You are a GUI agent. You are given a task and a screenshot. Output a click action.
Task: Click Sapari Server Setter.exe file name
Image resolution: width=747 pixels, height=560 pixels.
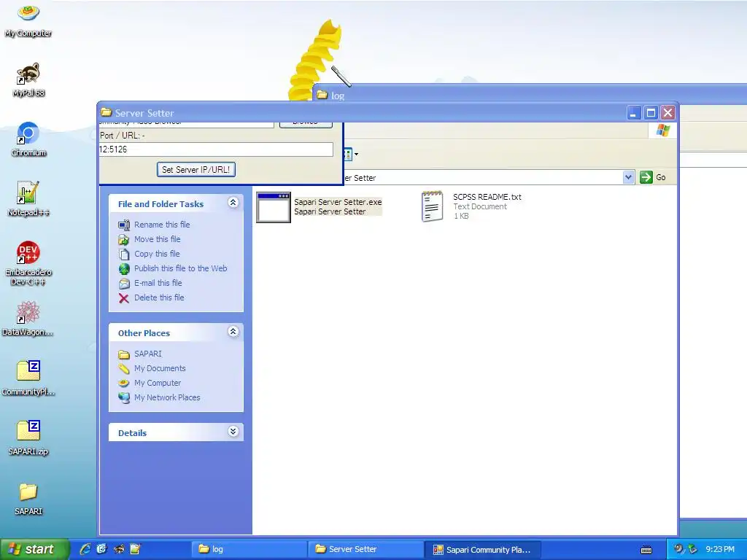point(338,202)
